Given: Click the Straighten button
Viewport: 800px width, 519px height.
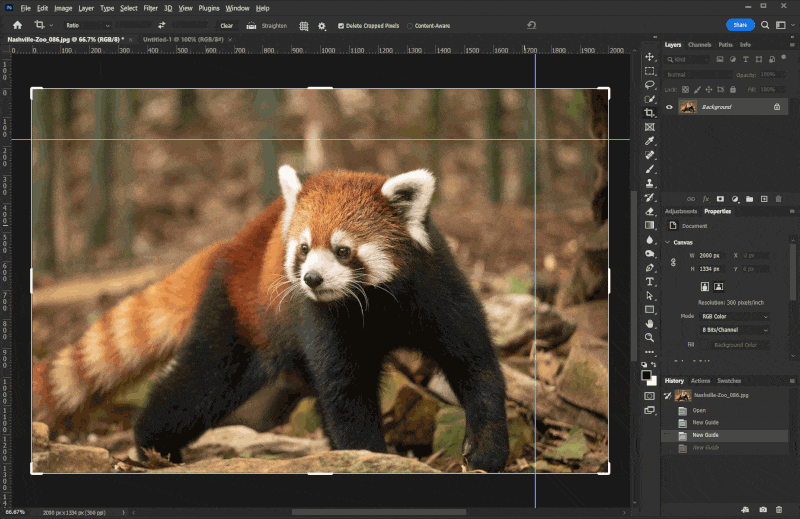Looking at the screenshot, I should 267,26.
